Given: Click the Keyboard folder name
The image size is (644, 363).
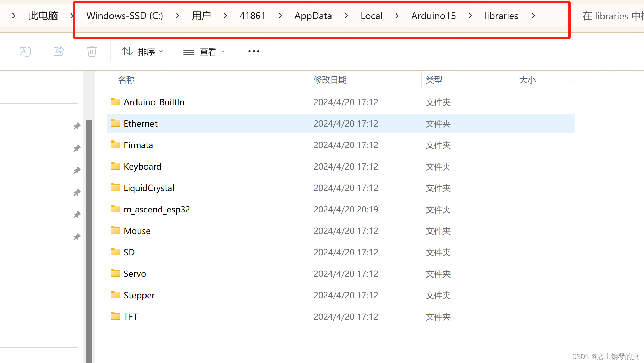Looking at the screenshot, I should (x=142, y=166).
